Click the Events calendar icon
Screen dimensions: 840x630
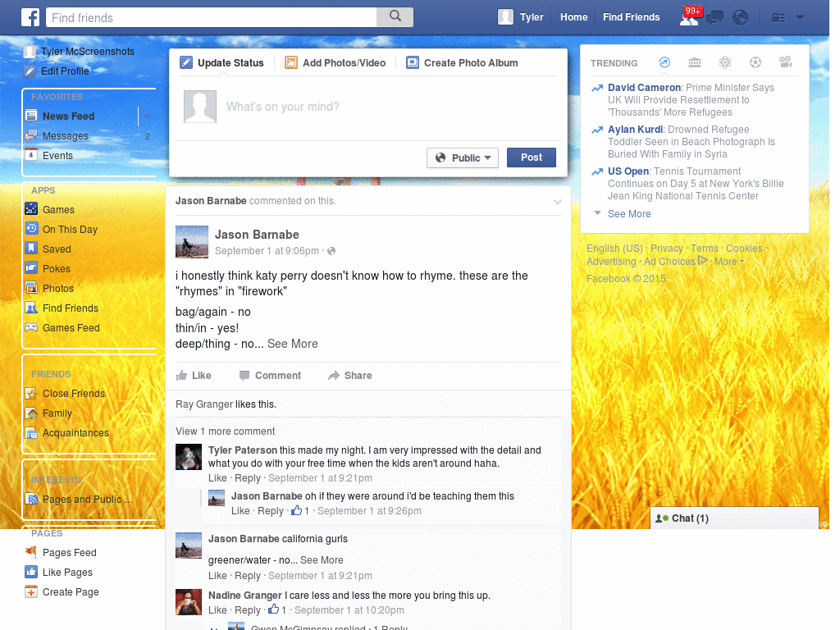32,155
